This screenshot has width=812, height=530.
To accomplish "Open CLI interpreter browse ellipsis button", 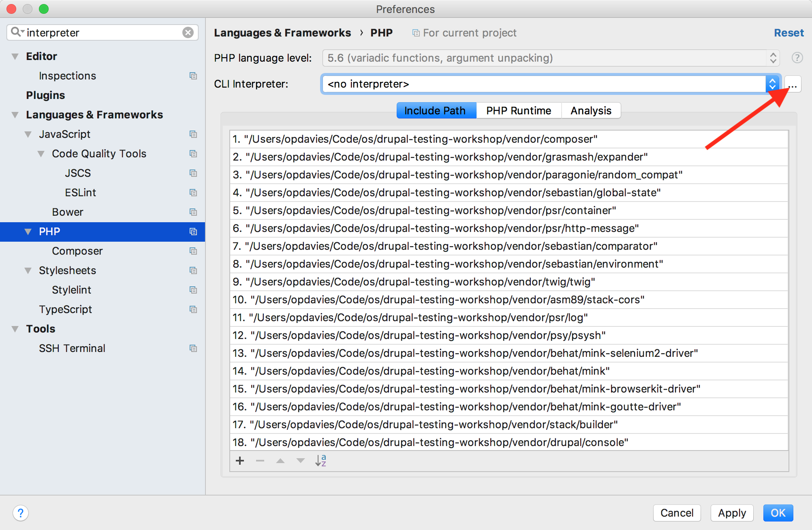I will [x=793, y=84].
